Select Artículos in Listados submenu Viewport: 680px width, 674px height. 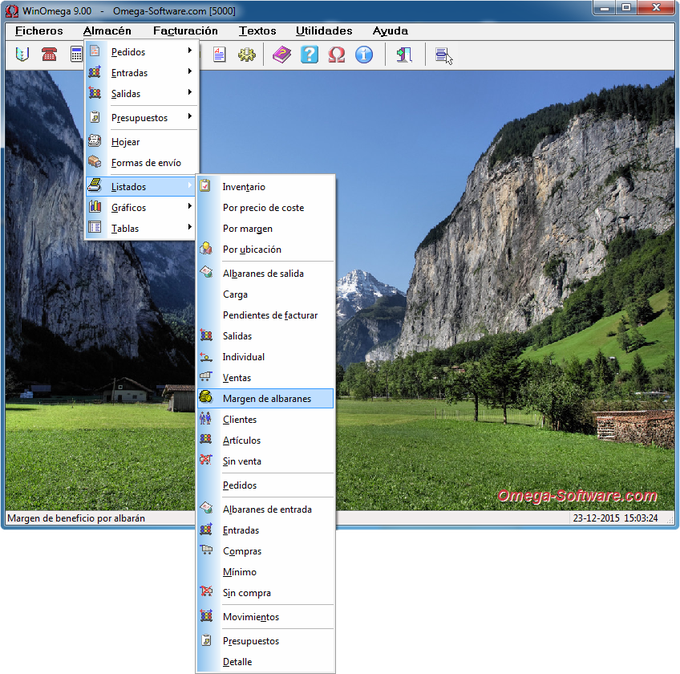(x=265, y=440)
